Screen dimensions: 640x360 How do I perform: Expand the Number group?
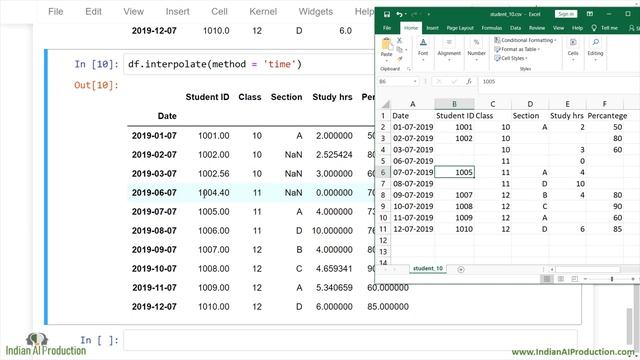476,49
